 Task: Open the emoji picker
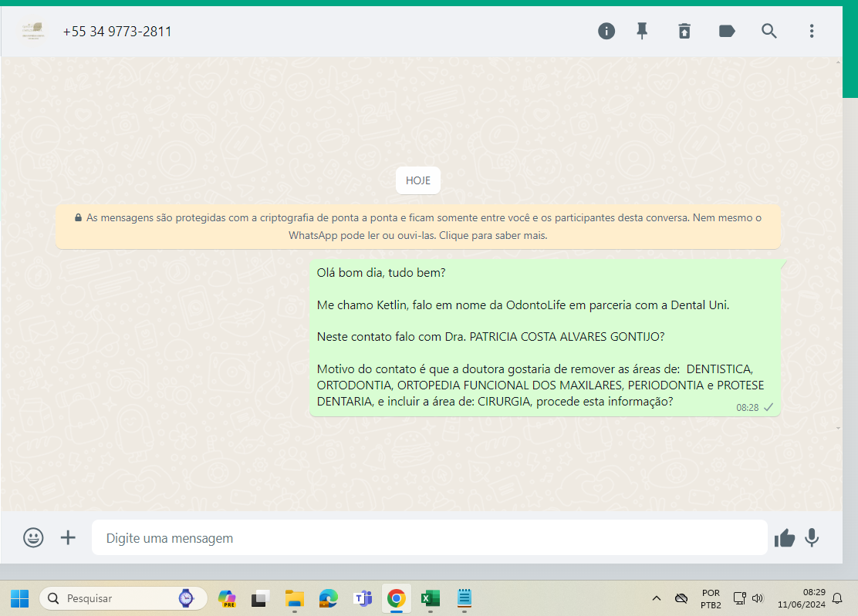click(x=33, y=538)
